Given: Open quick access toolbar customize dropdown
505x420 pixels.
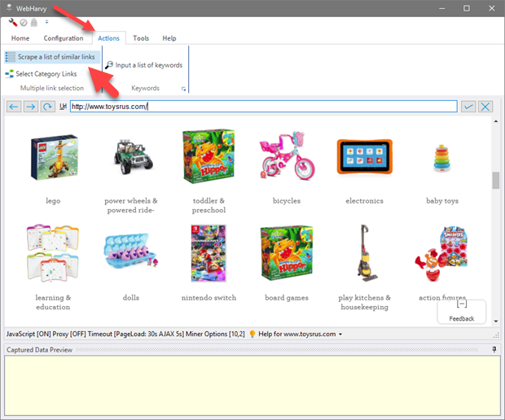Looking at the screenshot, I should click(46, 22).
